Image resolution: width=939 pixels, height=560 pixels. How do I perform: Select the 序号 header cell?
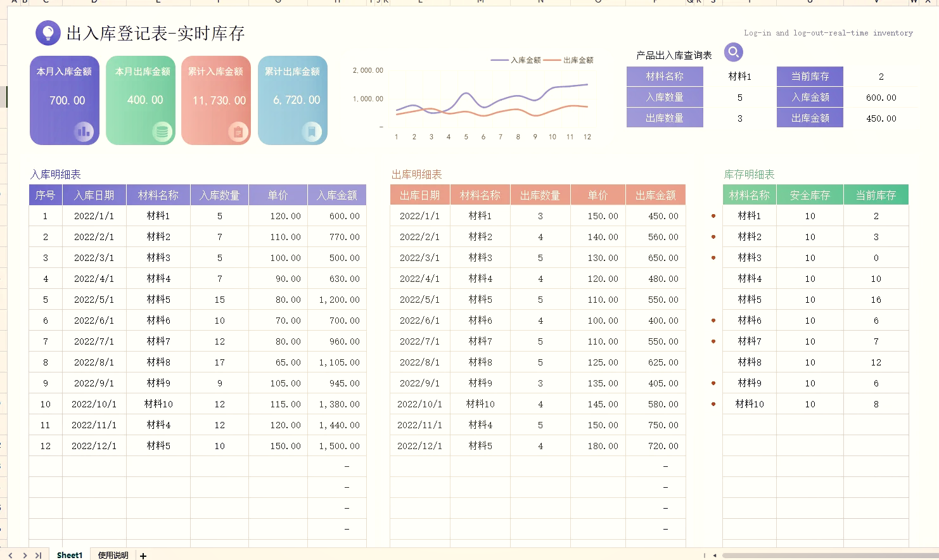click(46, 195)
